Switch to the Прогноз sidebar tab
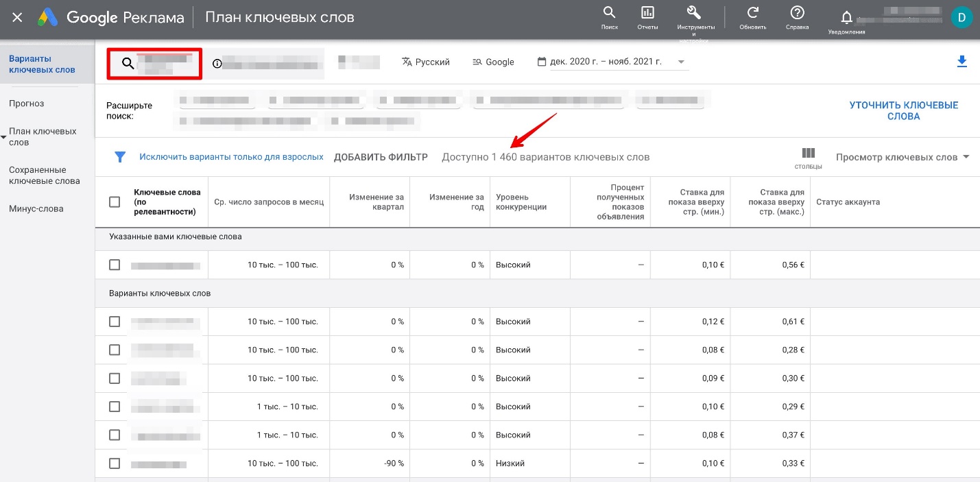This screenshot has width=980, height=482. click(26, 104)
